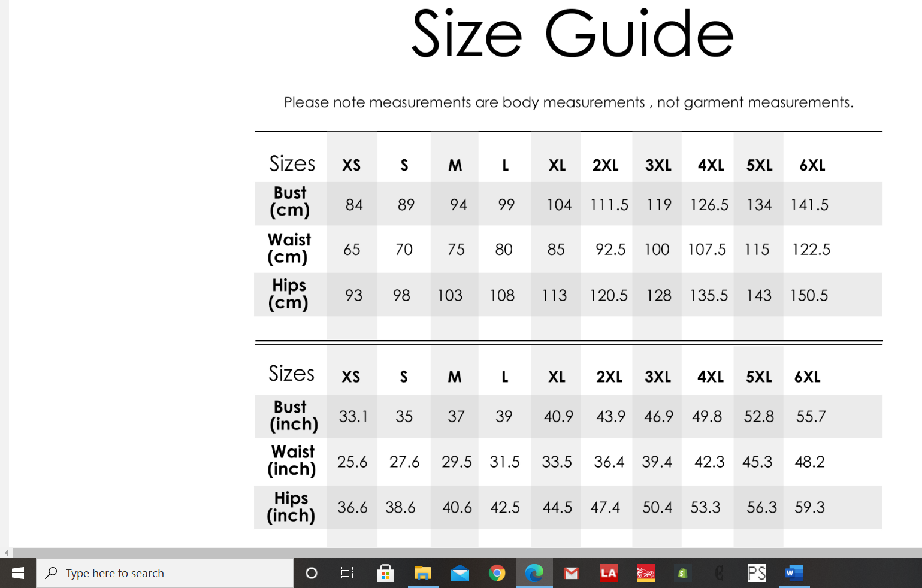Open the PS app in the taskbar
922x588 pixels.
[x=757, y=573]
